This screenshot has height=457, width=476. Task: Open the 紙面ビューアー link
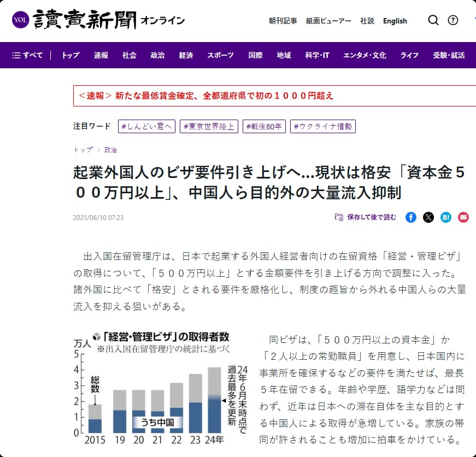[328, 21]
